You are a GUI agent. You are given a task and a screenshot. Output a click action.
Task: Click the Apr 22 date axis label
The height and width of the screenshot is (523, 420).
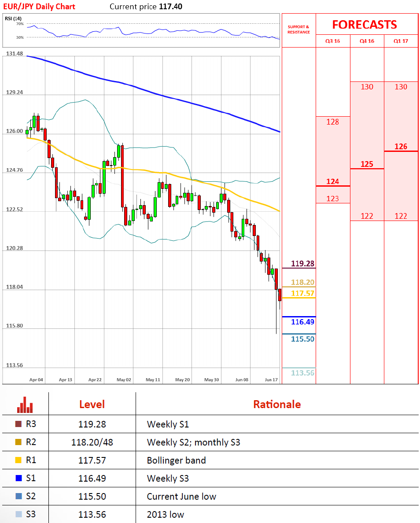coord(95,379)
